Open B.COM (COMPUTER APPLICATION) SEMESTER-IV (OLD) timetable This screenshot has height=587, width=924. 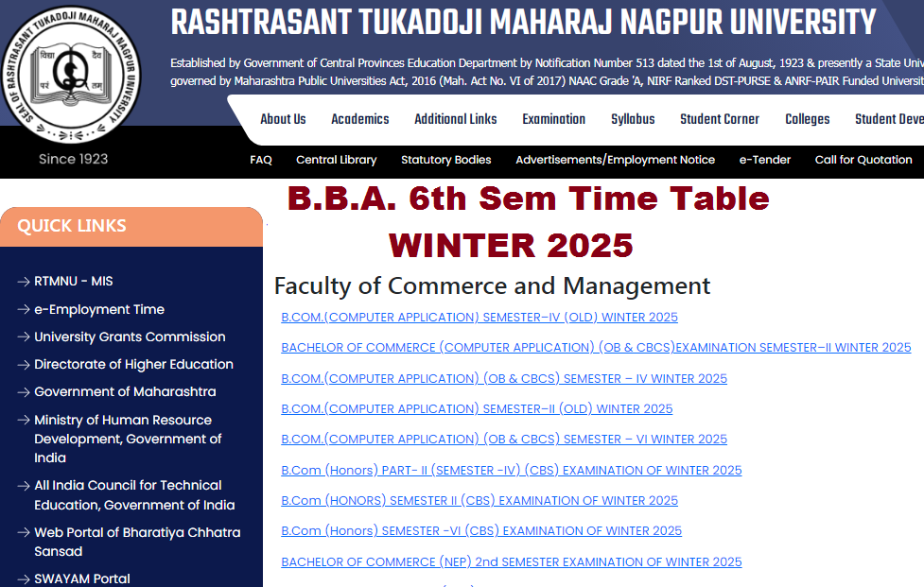[479, 317]
